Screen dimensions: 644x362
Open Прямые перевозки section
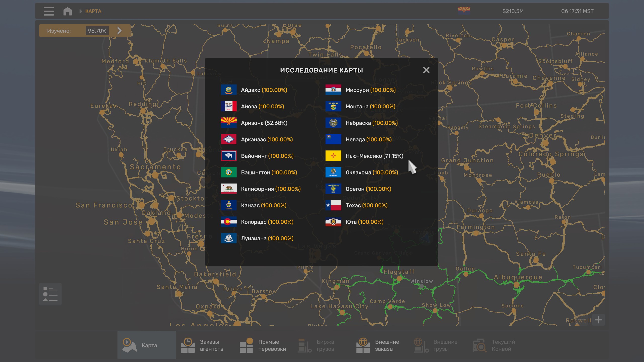click(x=263, y=345)
